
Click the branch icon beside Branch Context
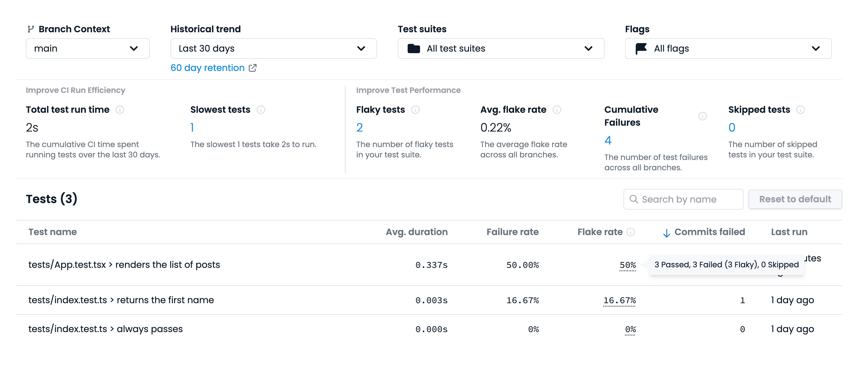pyautogui.click(x=31, y=29)
